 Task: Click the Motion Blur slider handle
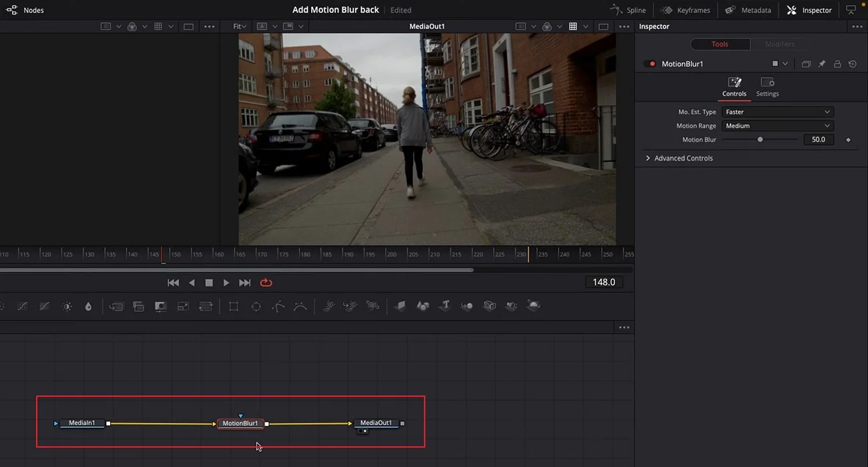click(760, 140)
